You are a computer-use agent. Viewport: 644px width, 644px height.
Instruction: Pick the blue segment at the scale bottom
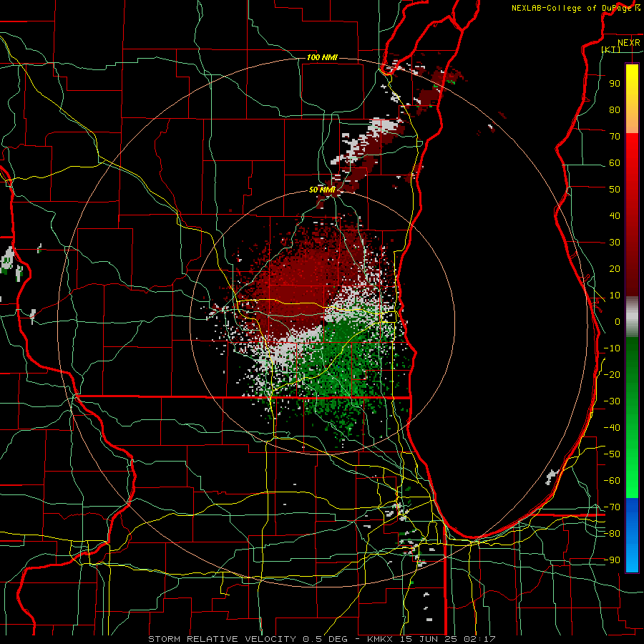(x=632, y=535)
